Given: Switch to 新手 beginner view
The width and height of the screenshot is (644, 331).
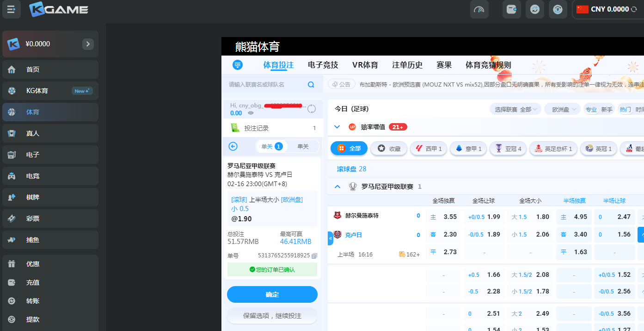Looking at the screenshot, I should [x=607, y=110].
